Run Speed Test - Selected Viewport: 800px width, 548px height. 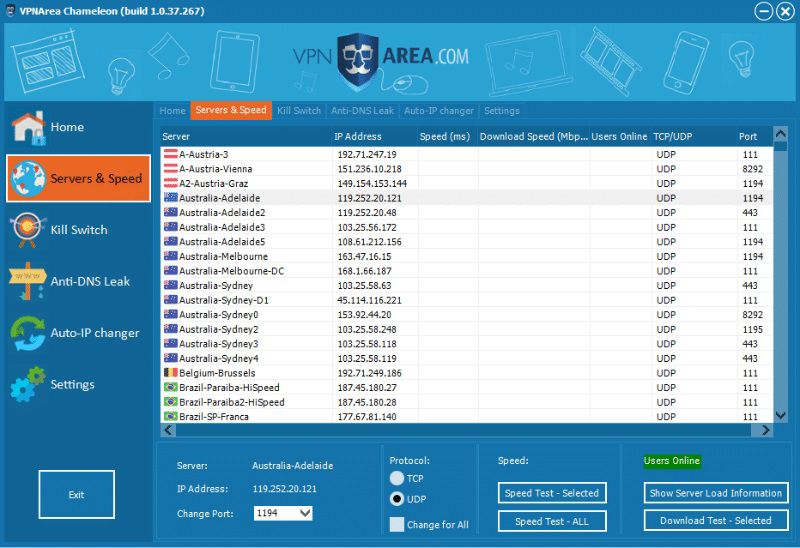coord(552,493)
